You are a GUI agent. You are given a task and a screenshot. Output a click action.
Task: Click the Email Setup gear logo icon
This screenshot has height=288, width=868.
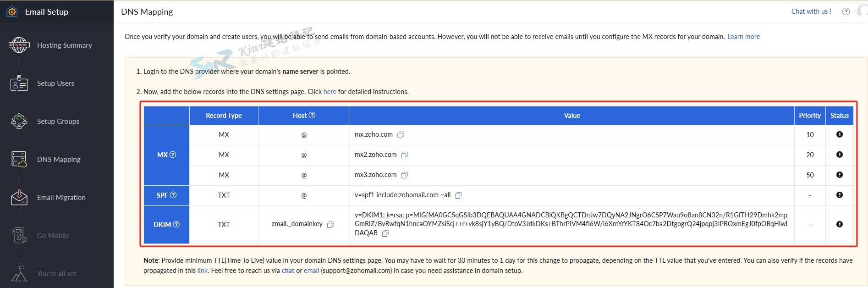point(12,11)
